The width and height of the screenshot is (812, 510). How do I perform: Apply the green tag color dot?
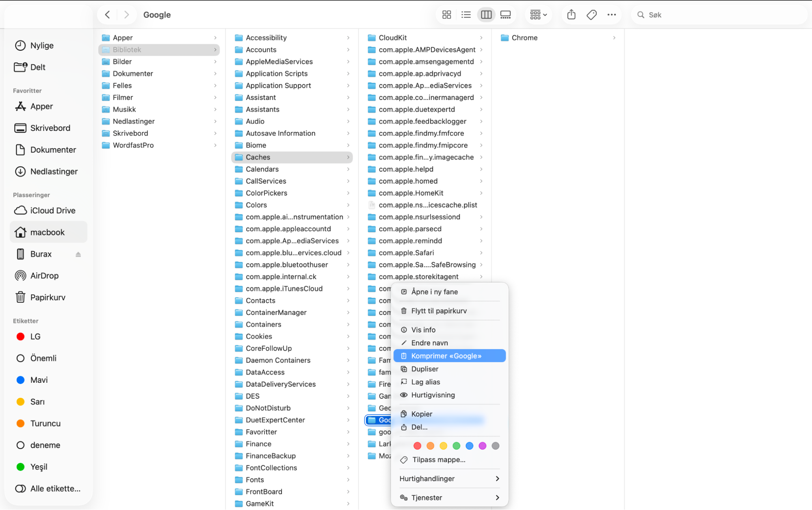pos(456,446)
